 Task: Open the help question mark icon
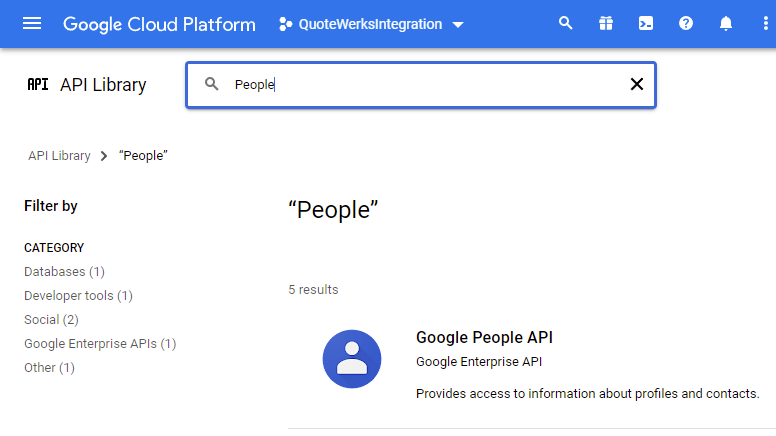click(686, 24)
